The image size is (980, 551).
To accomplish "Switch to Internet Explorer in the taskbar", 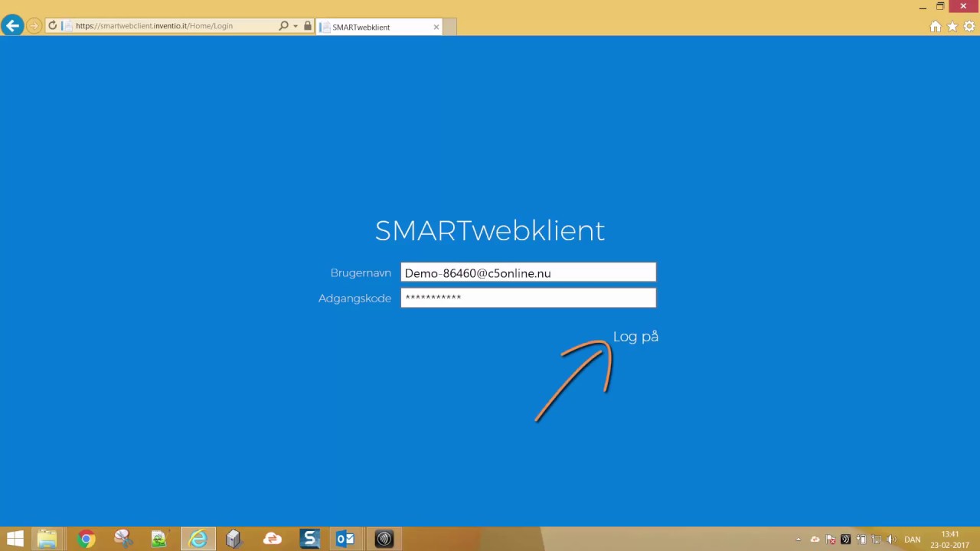I will click(x=198, y=539).
